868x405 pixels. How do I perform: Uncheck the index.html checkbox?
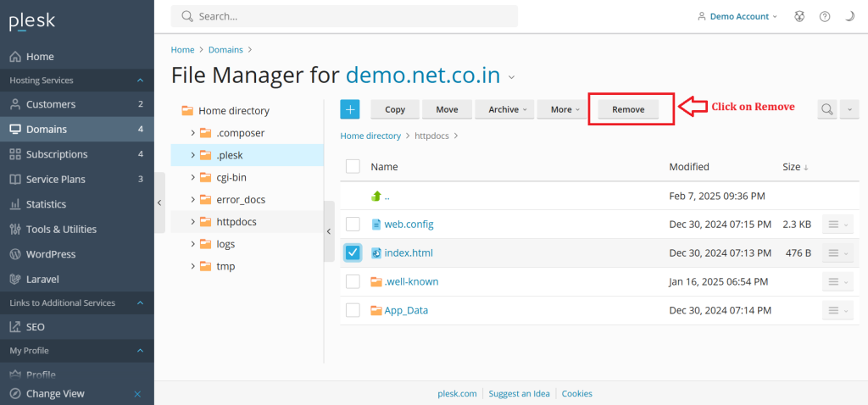click(353, 252)
